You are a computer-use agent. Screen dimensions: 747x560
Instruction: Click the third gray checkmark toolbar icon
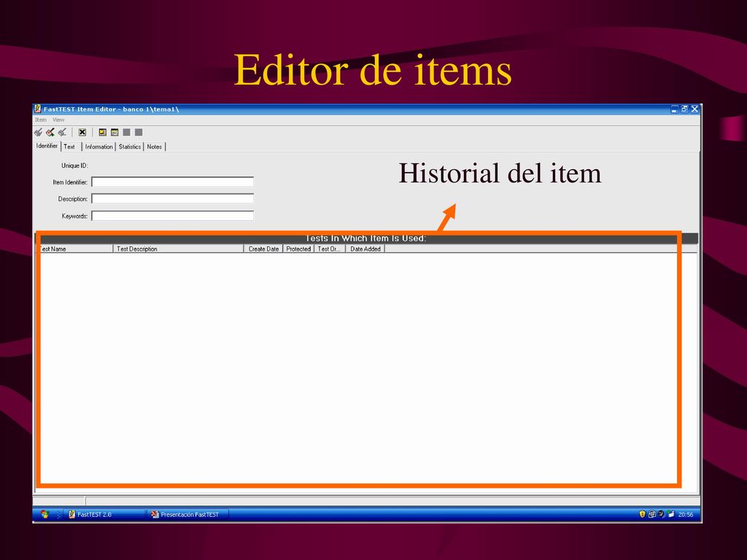62,133
